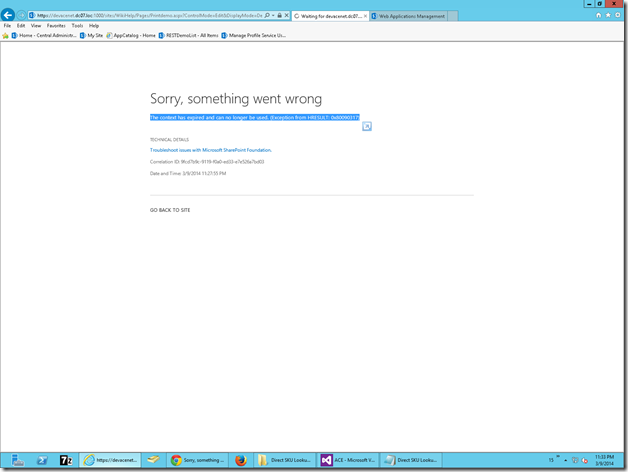Open the 'Direct SKU Looku...' notepad taskbar button
This screenshot has height=472, width=628.
pyautogui.click(x=411, y=460)
